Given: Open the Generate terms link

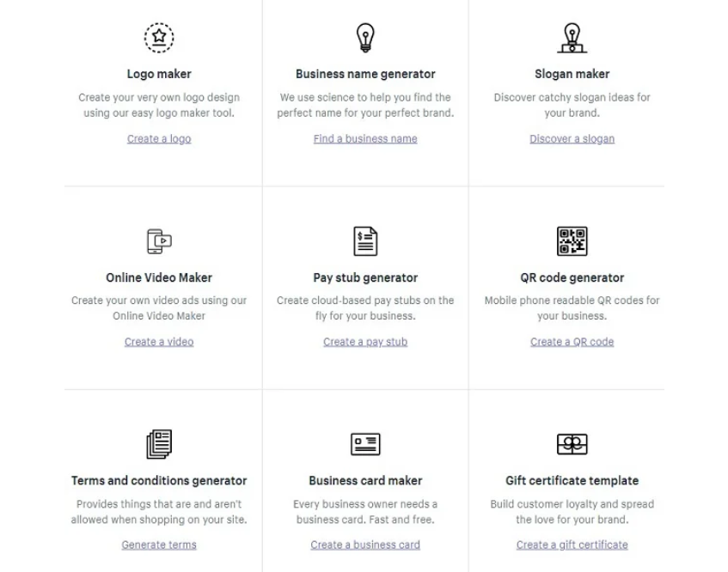Looking at the screenshot, I should (x=159, y=545).
